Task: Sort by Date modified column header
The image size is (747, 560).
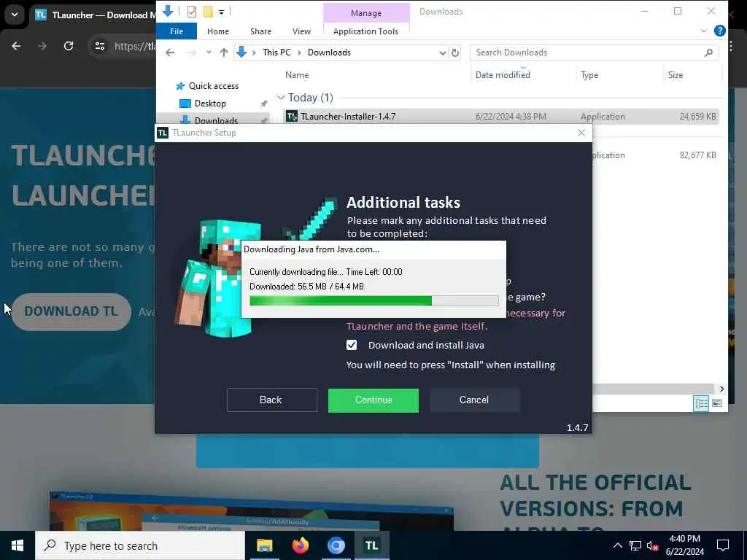Action: click(x=503, y=75)
